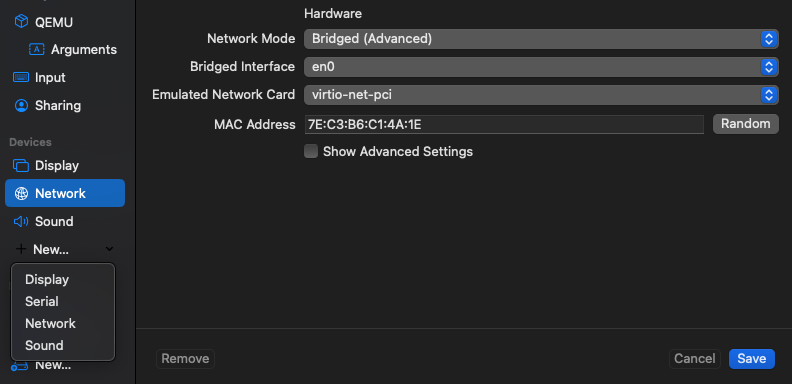Image resolution: width=792 pixels, height=384 pixels.
Task: Click the Sound speaker icon
Action: click(21, 221)
